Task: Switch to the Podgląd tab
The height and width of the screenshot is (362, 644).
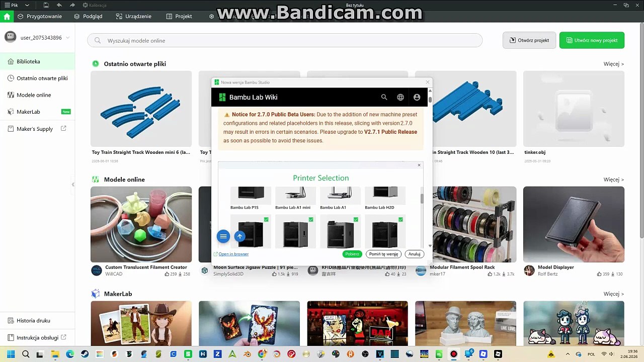Action: (x=88, y=16)
